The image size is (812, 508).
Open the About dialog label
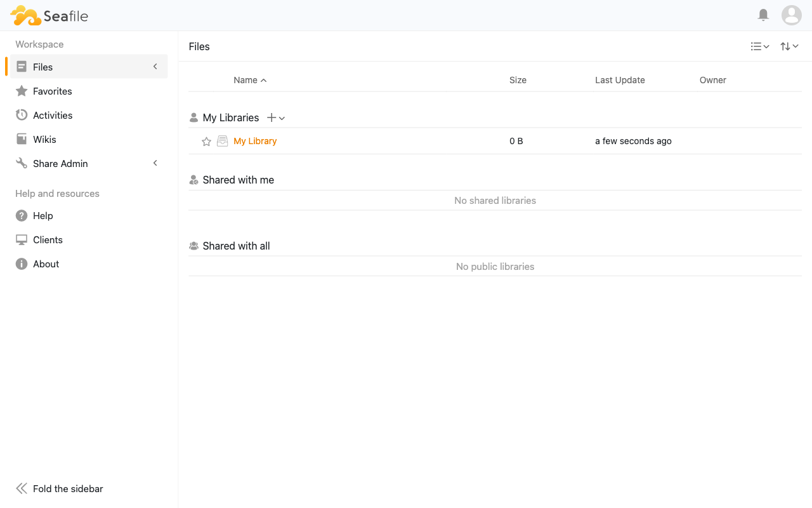46,264
